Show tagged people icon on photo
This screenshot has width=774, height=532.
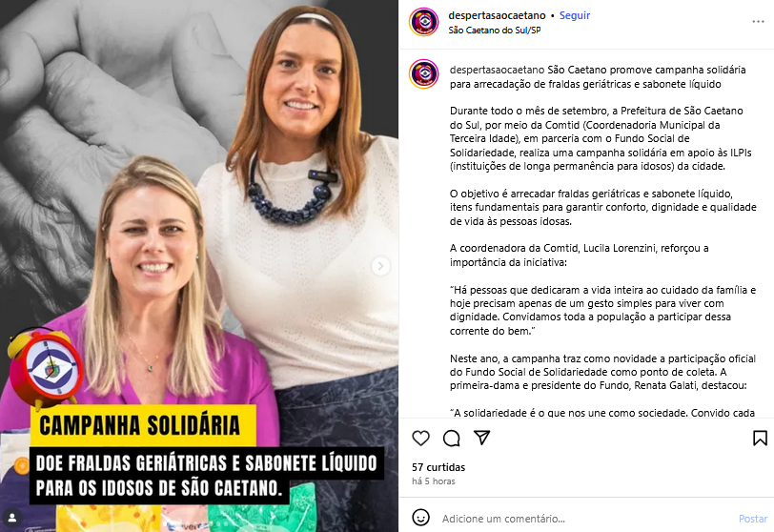coord(12,518)
